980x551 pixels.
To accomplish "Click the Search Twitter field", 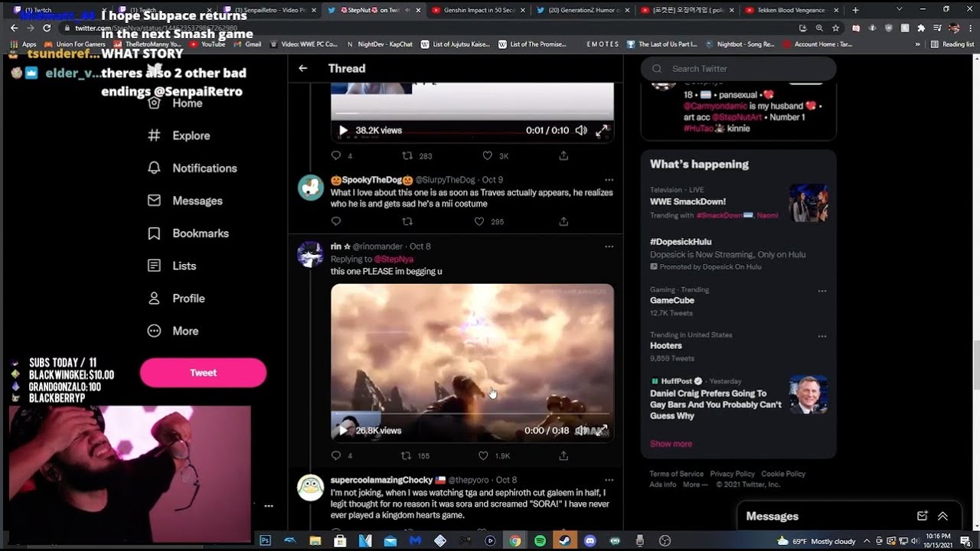I will click(x=739, y=69).
